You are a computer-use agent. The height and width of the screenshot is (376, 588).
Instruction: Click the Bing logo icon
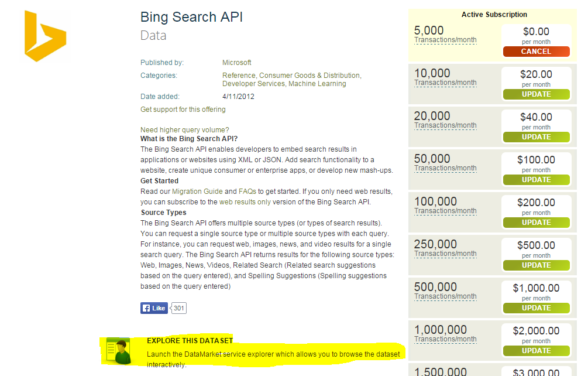pyautogui.click(x=46, y=36)
